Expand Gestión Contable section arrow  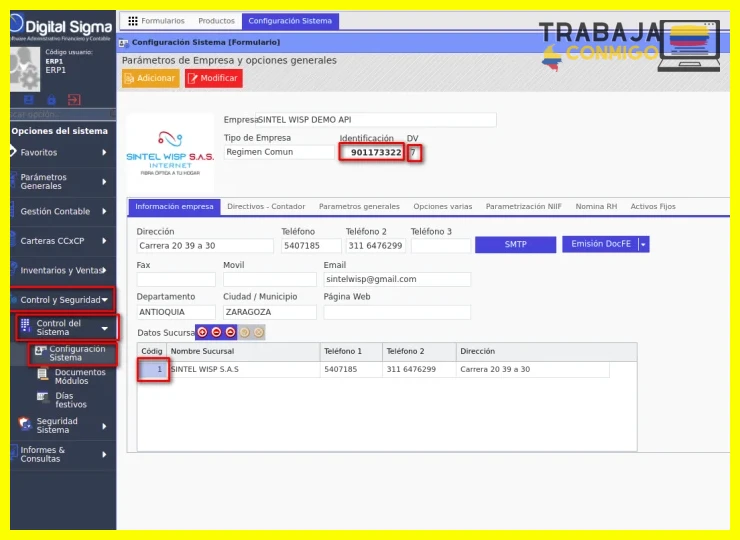[x=104, y=211]
